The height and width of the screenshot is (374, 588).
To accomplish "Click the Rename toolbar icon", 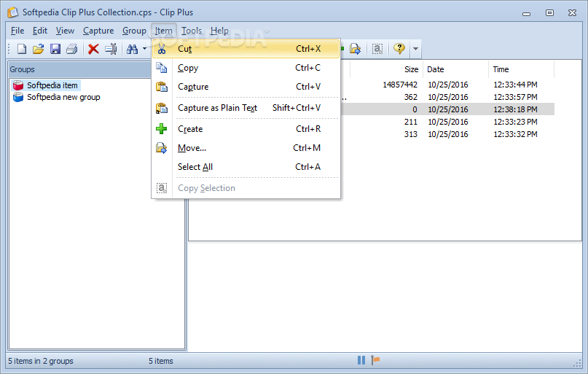I will tap(111, 49).
